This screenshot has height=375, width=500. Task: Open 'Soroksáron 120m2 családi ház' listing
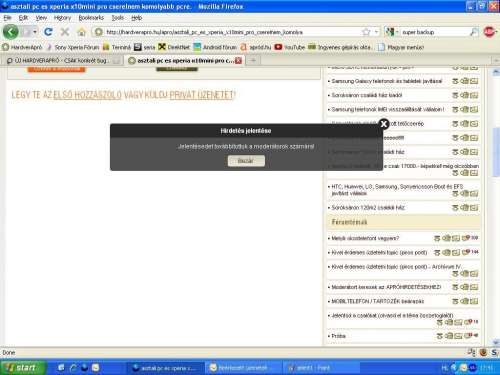[x=368, y=208]
